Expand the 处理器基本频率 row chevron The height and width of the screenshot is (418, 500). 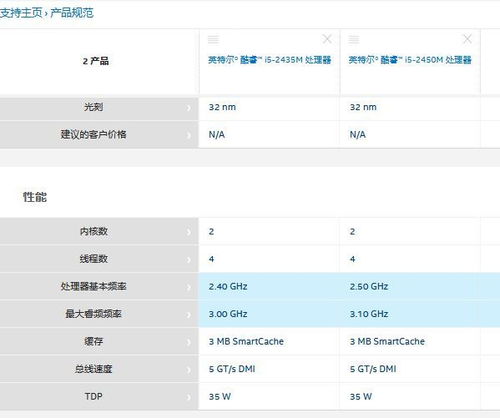(x=189, y=287)
